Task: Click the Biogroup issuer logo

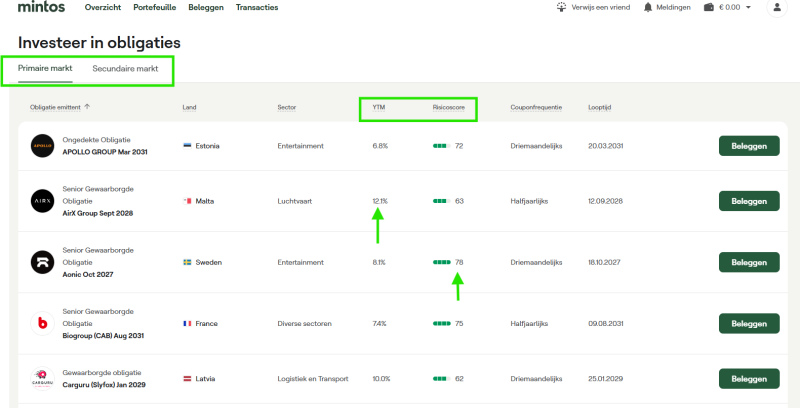Action: [42, 323]
